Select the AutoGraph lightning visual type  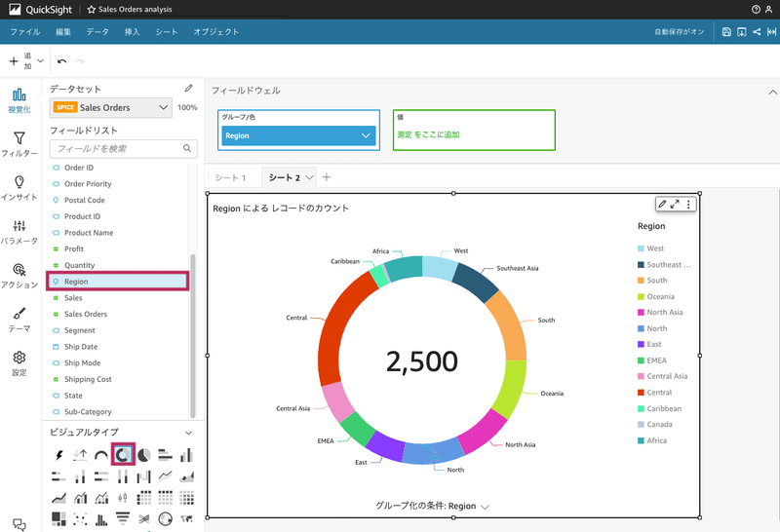58,455
